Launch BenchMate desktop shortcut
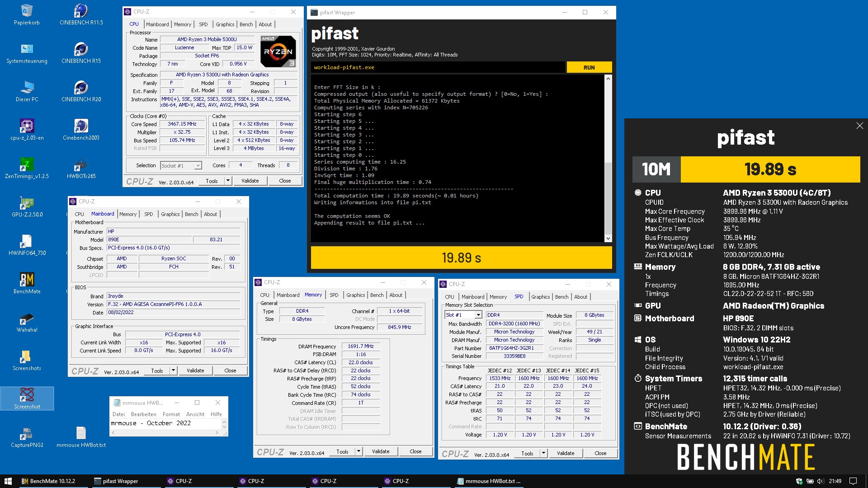 tap(27, 283)
